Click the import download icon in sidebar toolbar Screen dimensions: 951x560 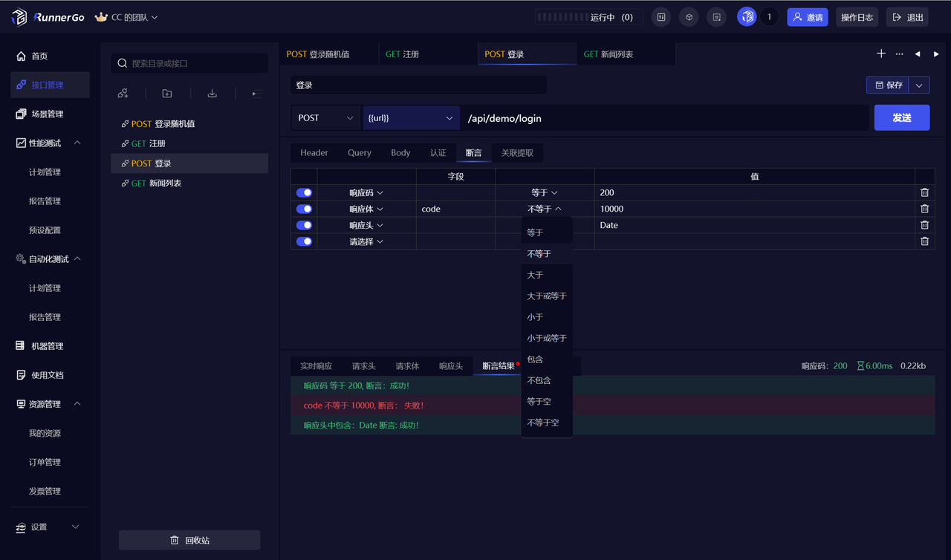[212, 93]
